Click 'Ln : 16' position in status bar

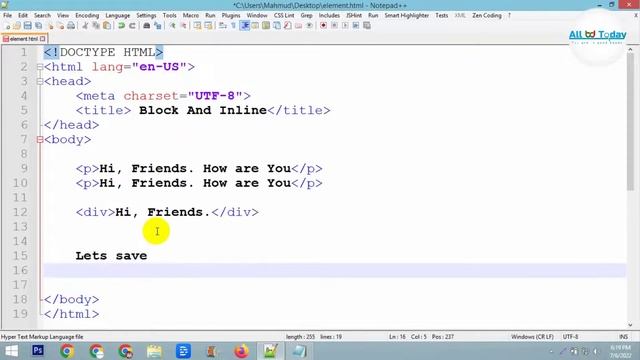pos(397,337)
